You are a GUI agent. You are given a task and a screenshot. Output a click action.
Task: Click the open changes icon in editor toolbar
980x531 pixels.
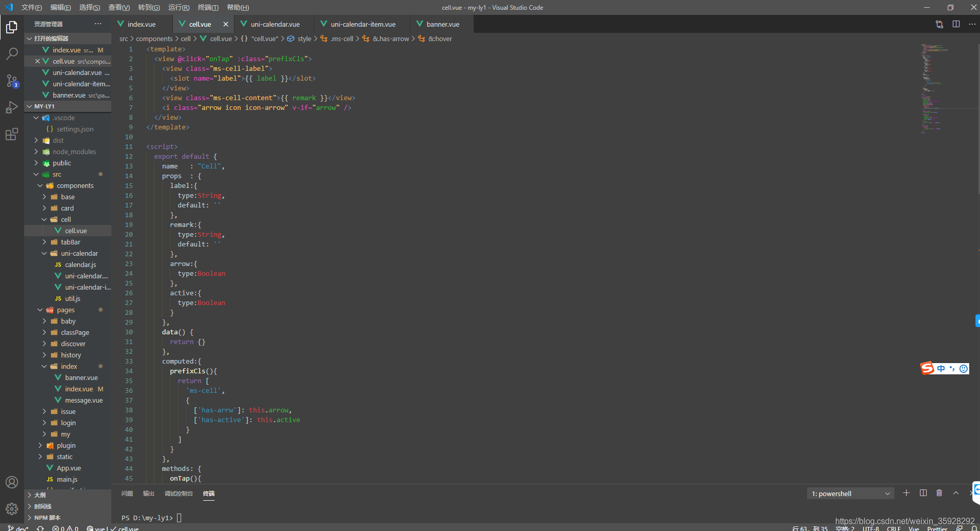click(x=939, y=24)
